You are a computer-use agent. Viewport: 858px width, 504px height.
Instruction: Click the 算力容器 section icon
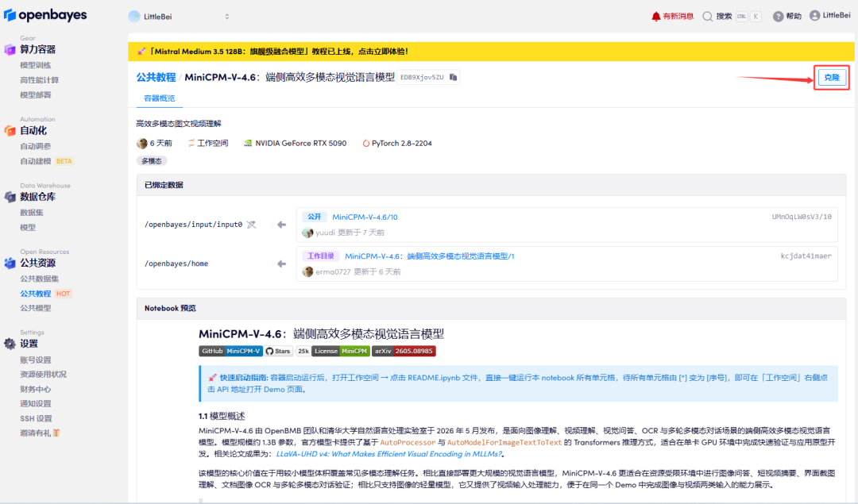(x=10, y=50)
